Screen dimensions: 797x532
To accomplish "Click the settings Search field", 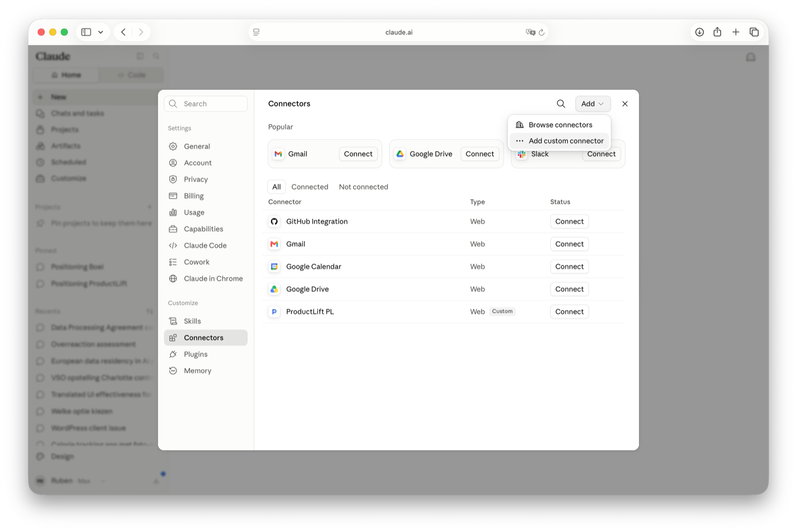I will [x=206, y=104].
